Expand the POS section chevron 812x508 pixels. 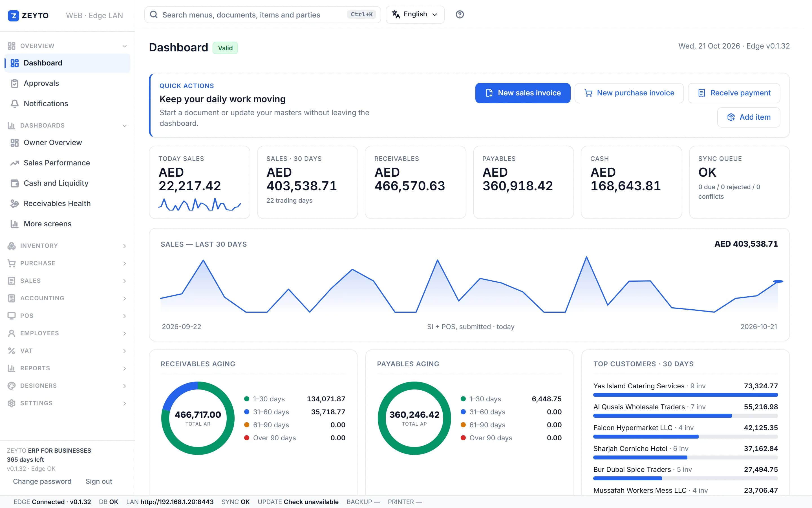125,316
